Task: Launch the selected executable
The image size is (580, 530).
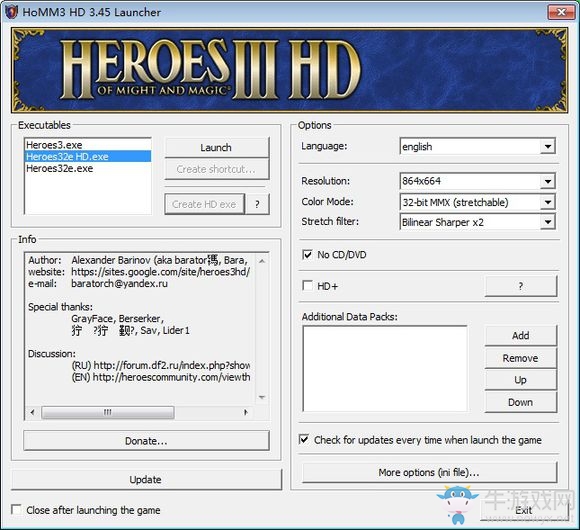Action: (x=216, y=147)
